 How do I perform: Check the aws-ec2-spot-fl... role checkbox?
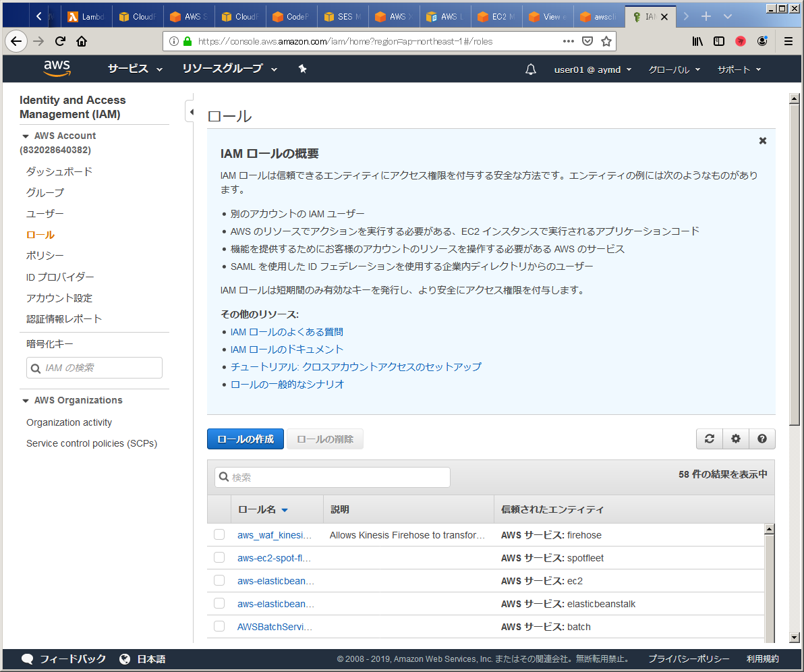(x=219, y=557)
